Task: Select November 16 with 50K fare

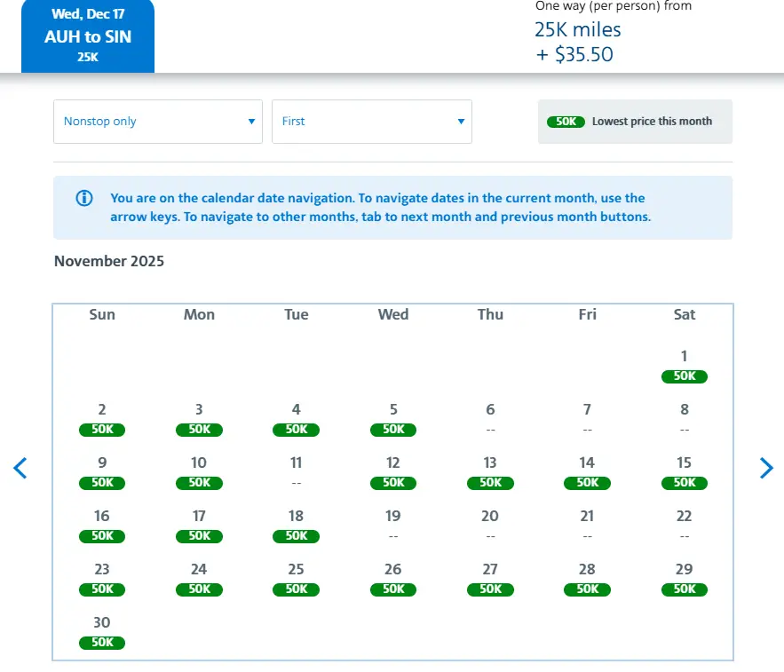Action: (102, 526)
